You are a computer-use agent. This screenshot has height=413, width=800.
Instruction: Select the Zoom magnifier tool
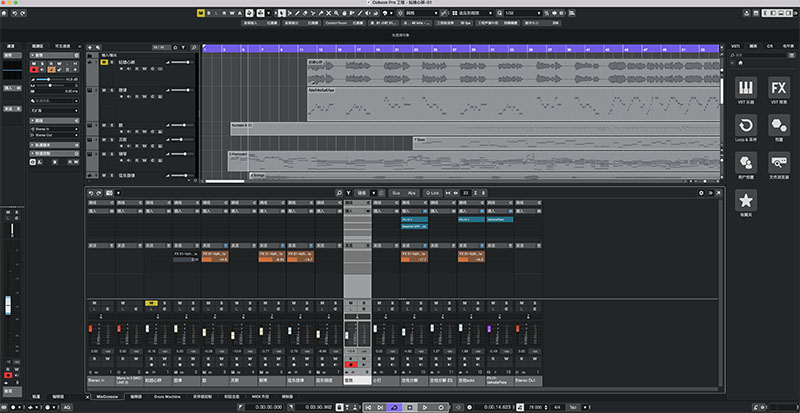pos(336,13)
